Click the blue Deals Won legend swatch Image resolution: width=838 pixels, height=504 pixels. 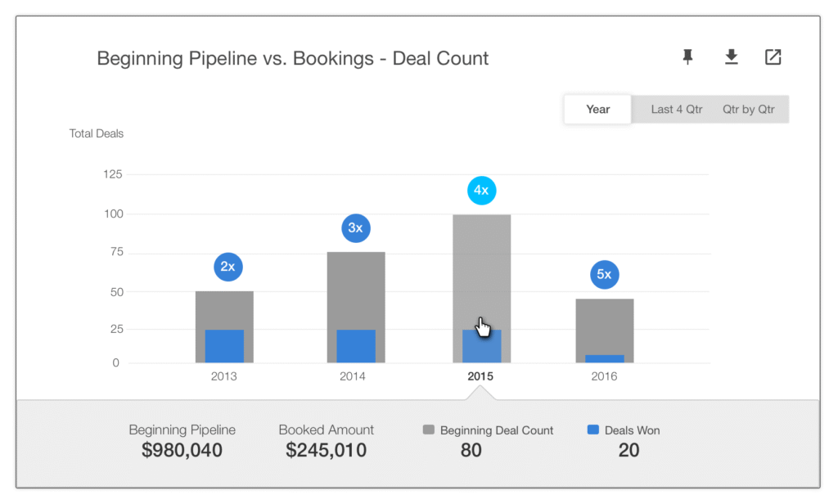click(592, 430)
